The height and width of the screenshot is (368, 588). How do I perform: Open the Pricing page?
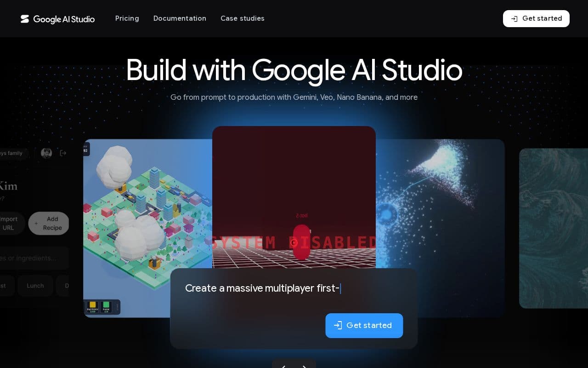coord(127,18)
